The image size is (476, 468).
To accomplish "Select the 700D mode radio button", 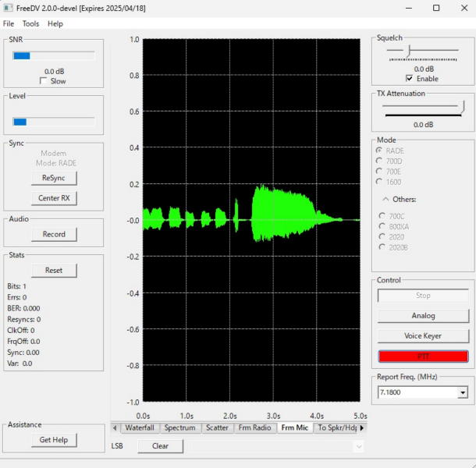I will point(380,161).
